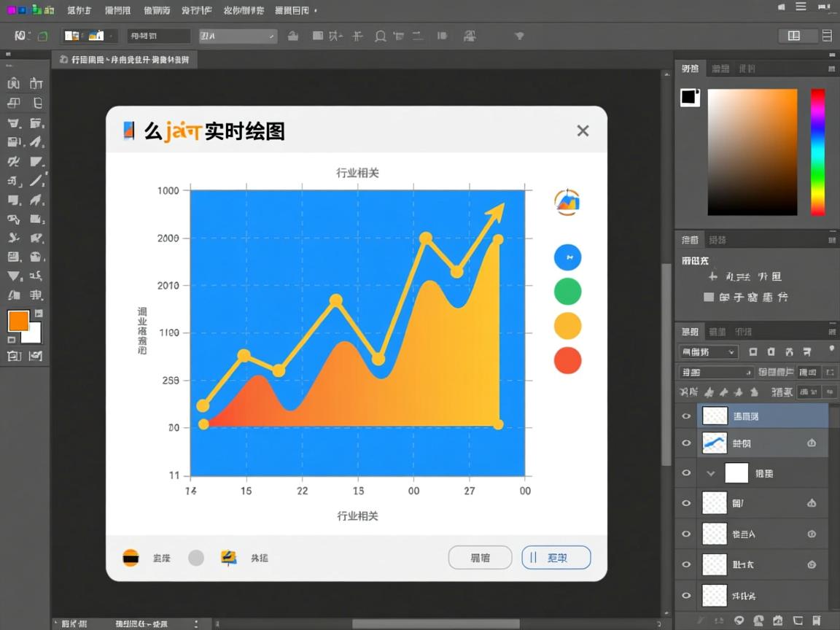Click the magnifier icon in the options bar
The image size is (840, 630).
point(380,36)
